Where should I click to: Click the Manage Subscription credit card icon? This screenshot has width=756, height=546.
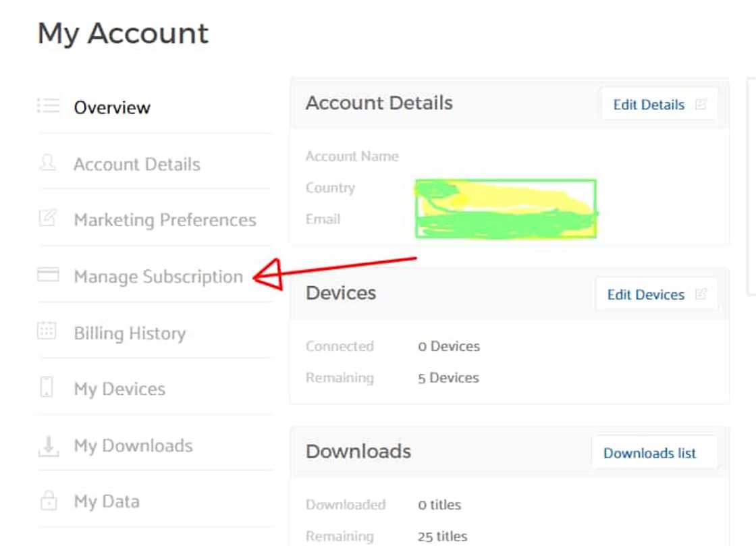click(x=48, y=275)
